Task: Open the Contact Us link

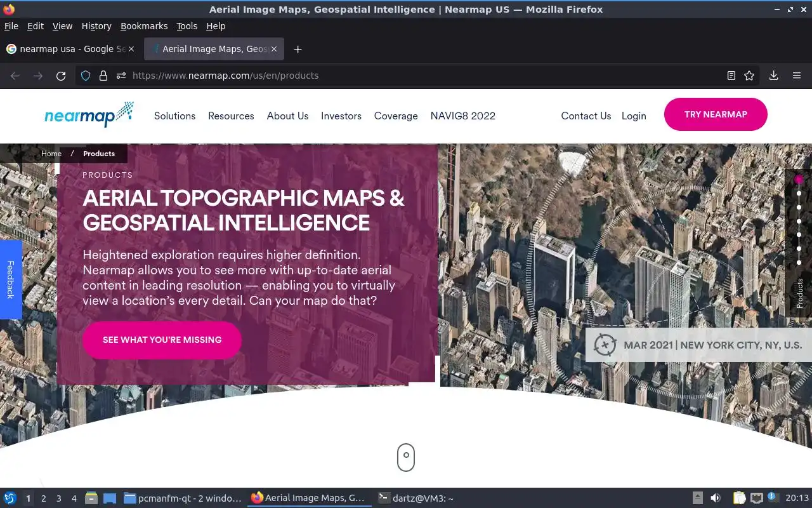Action: click(586, 116)
